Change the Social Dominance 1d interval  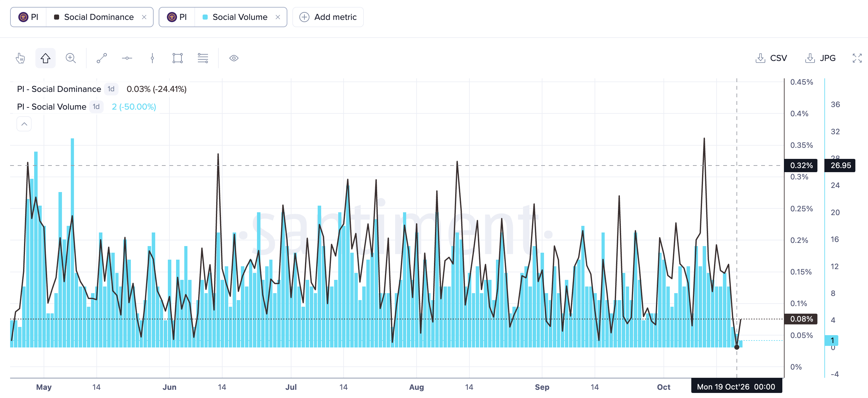point(111,89)
